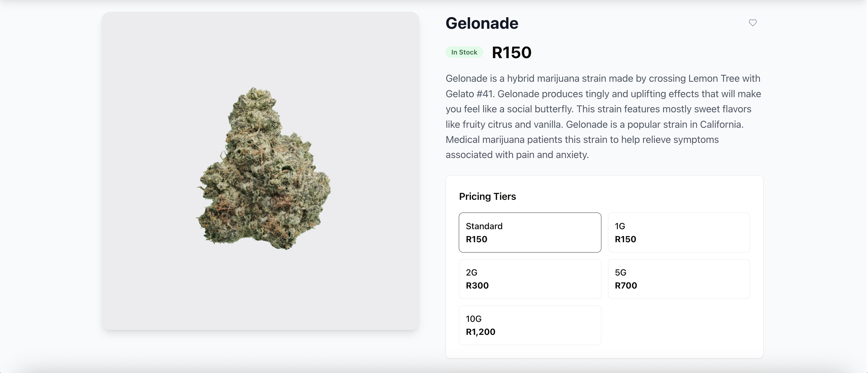The width and height of the screenshot is (868, 373).
Task: Click the R300 price label
Action: pos(477,286)
